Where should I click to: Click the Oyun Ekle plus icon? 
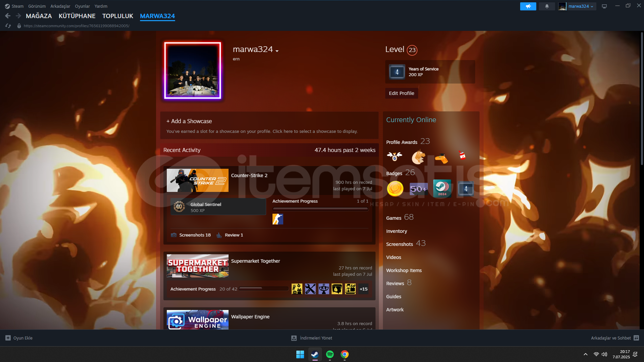[x=8, y=338]
